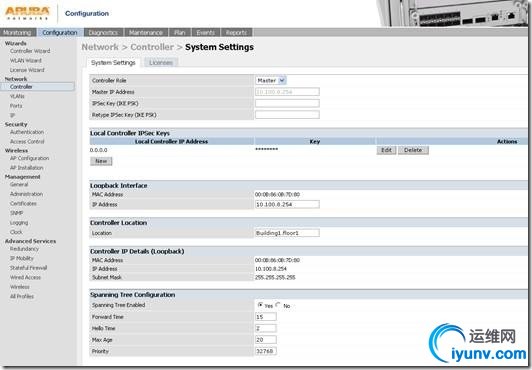Click the Hello Time field
532x370 pixels.
266,328
